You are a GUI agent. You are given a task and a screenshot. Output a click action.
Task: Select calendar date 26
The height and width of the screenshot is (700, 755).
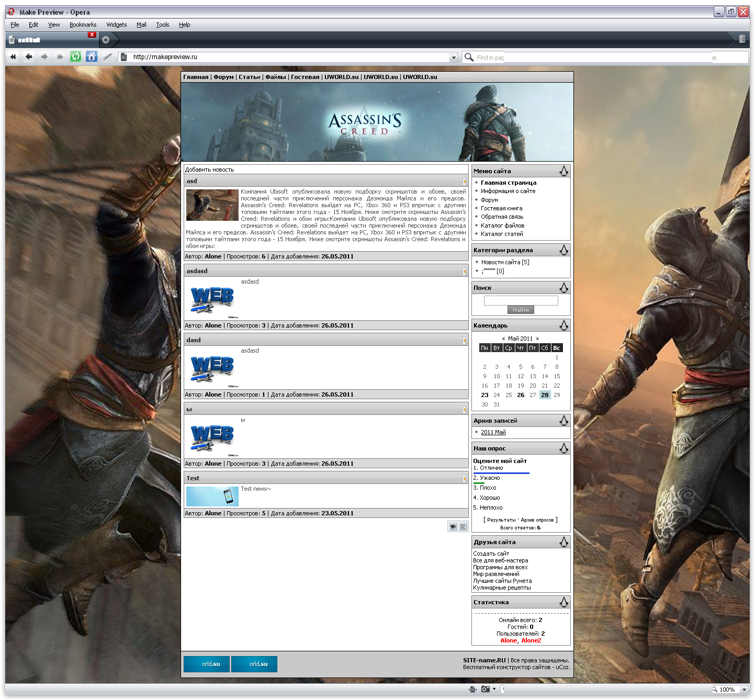click(521, 395)
